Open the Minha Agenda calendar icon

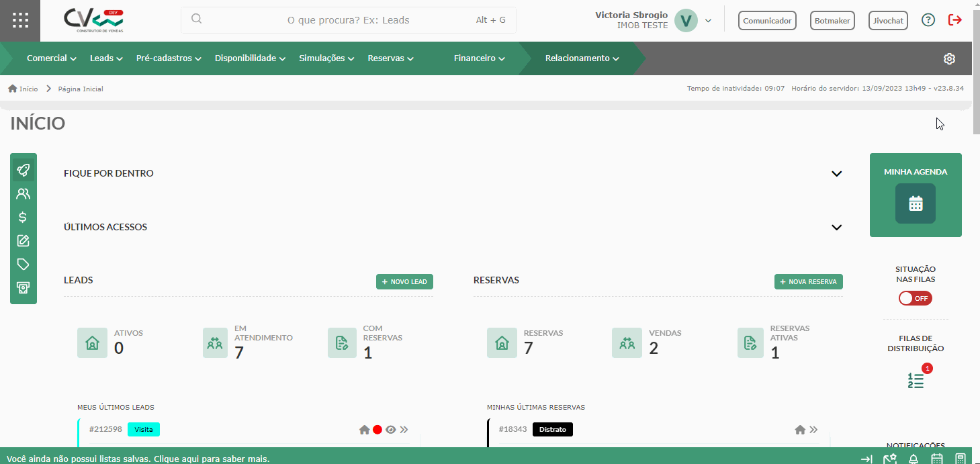click(916, 203)
